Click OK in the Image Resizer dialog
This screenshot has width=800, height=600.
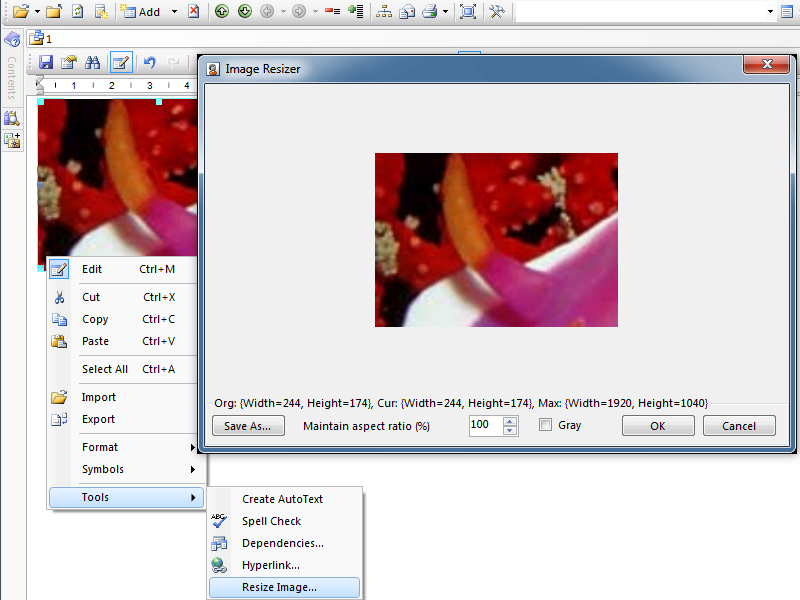point(658,426)
